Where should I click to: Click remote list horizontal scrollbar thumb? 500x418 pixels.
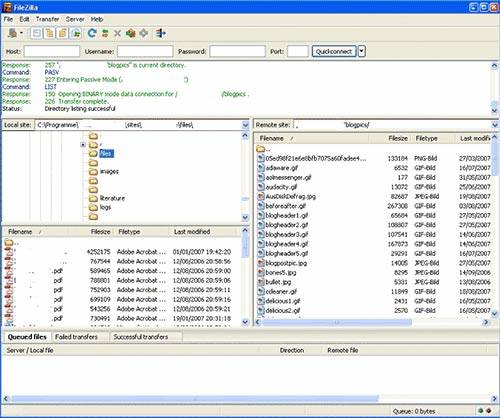[337, 322]
